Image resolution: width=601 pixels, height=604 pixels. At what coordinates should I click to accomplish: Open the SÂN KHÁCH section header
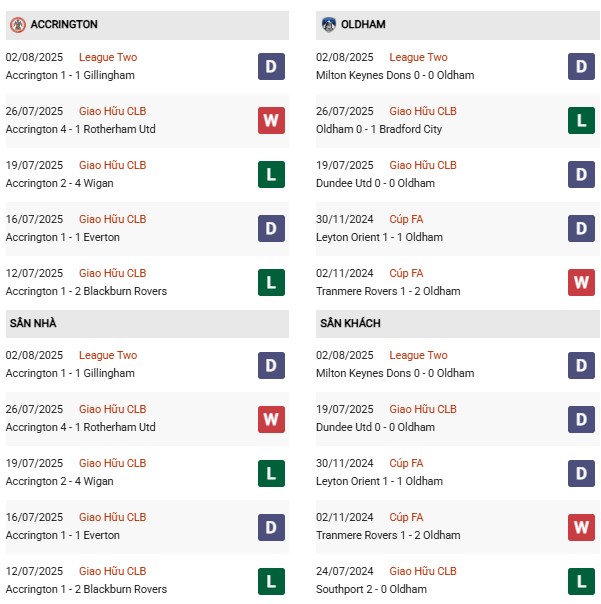point(350,323)
